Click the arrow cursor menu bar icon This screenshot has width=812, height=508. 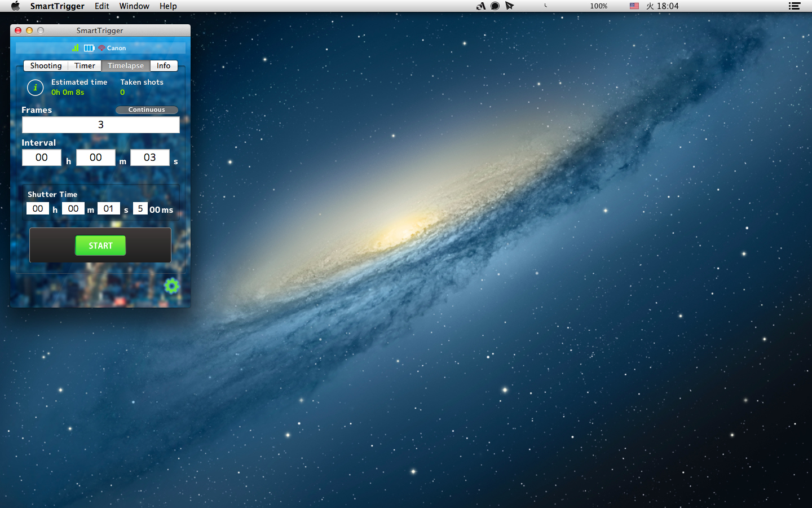[x=510, y=6]
